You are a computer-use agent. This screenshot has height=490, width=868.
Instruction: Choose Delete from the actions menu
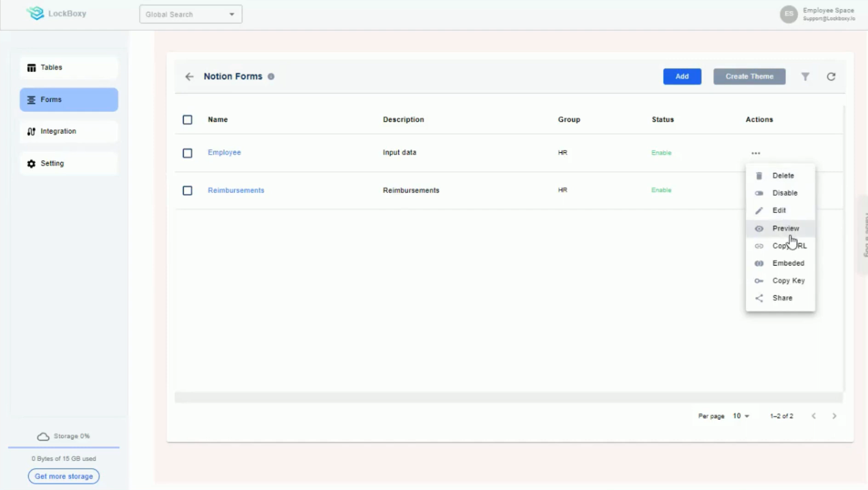pyautogui.click(x=781, y=176)
